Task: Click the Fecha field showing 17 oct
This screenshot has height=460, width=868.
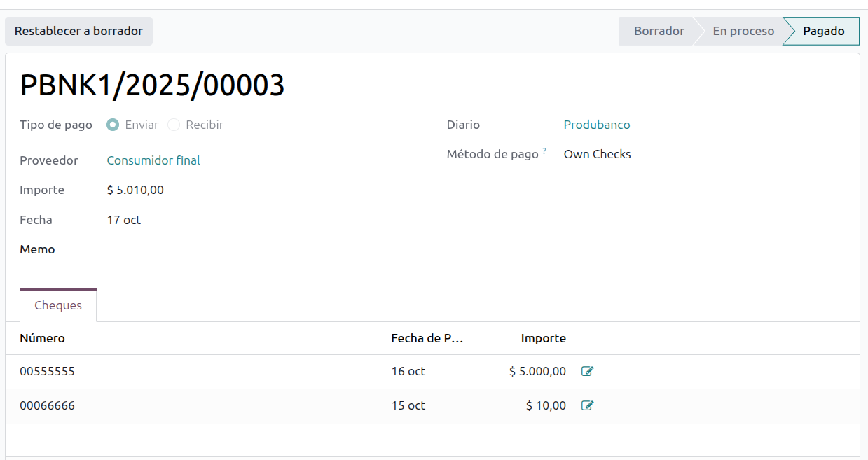Action: pyautogui.click(x=124, y=220)
